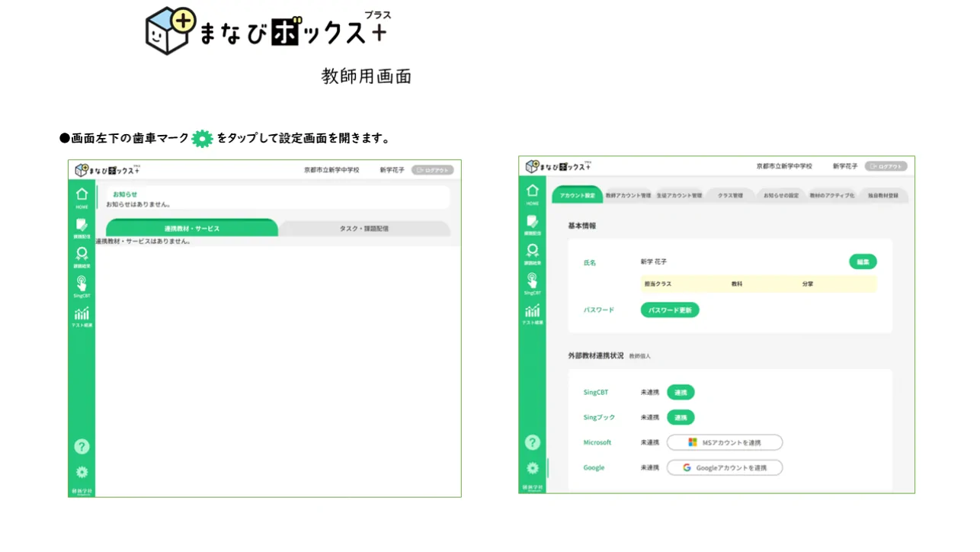Click the green 編集 button beside 氏名

tap(863, 262)
